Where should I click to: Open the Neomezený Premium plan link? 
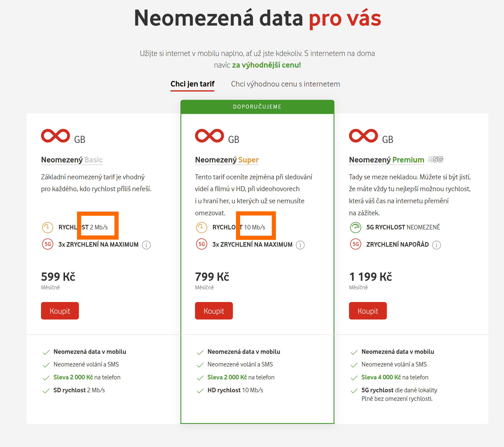click(x=386, y=160)
